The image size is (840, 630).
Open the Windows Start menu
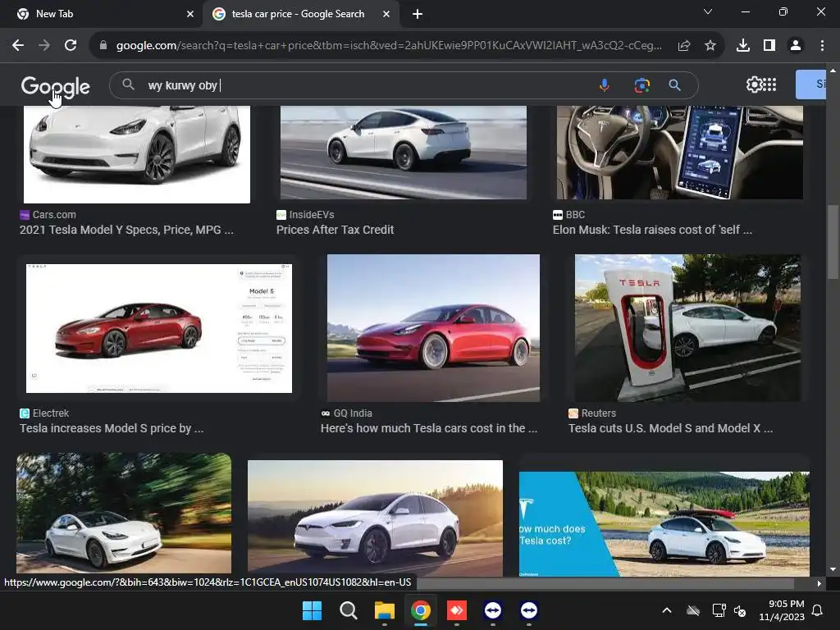click(312, 610)
